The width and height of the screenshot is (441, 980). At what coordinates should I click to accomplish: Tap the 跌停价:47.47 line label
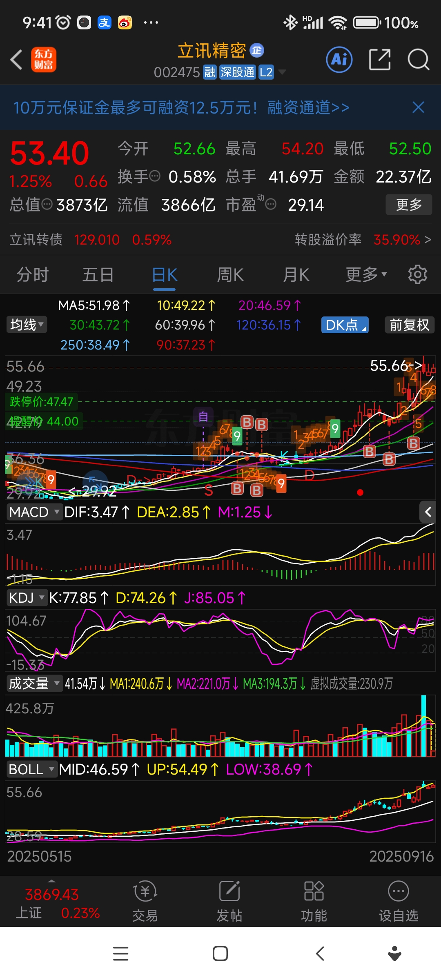(41, 401)
